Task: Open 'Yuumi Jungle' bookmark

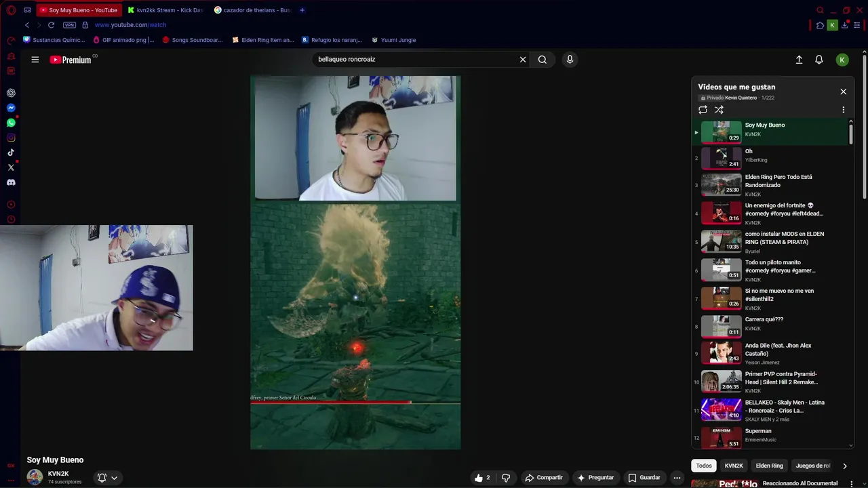Action: coord(394,40)
